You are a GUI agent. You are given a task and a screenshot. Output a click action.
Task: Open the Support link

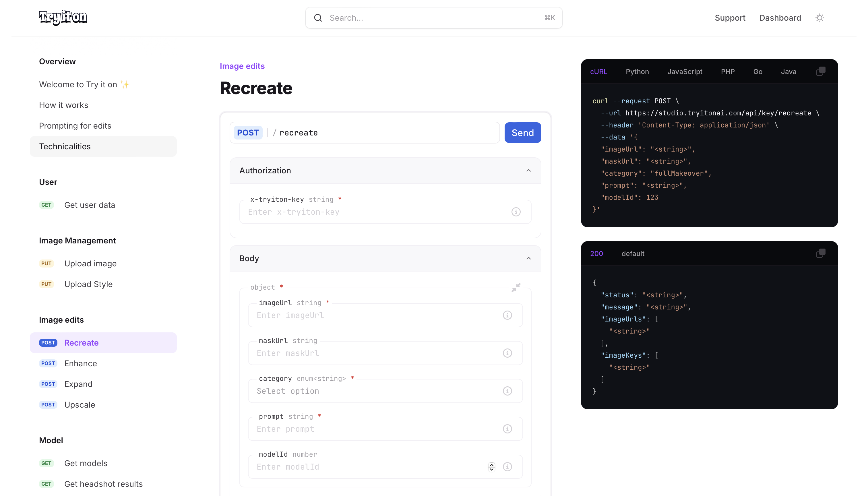(x=730, y=18)
